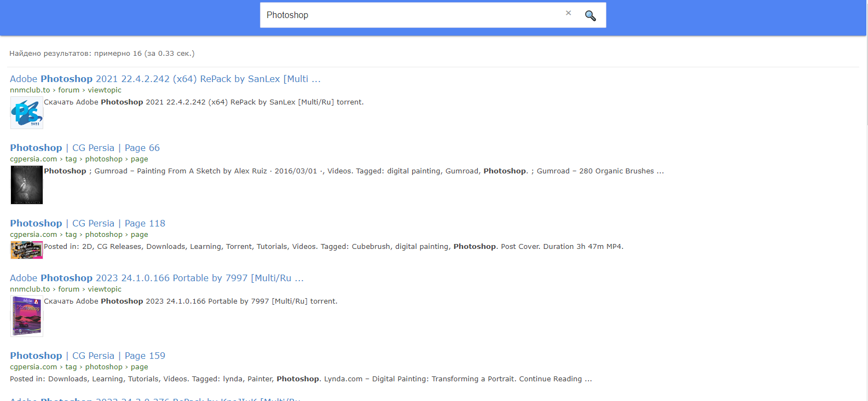Clear the search box with the X icon

(568, 13)
